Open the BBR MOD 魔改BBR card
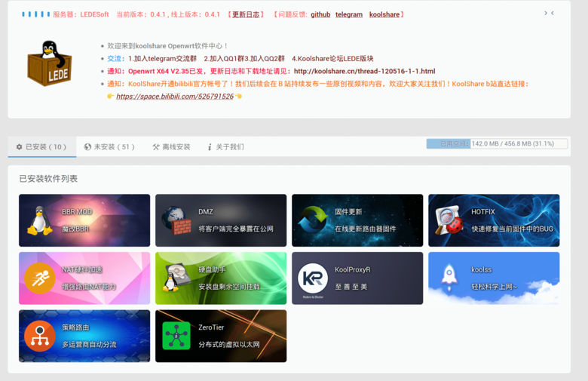The height and width of the screenshot is (381, 588). click(x=84, y=220)
